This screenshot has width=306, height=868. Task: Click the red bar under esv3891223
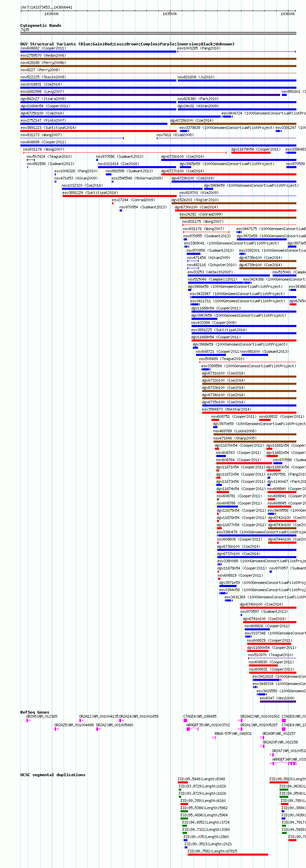(x=98, y=131)
